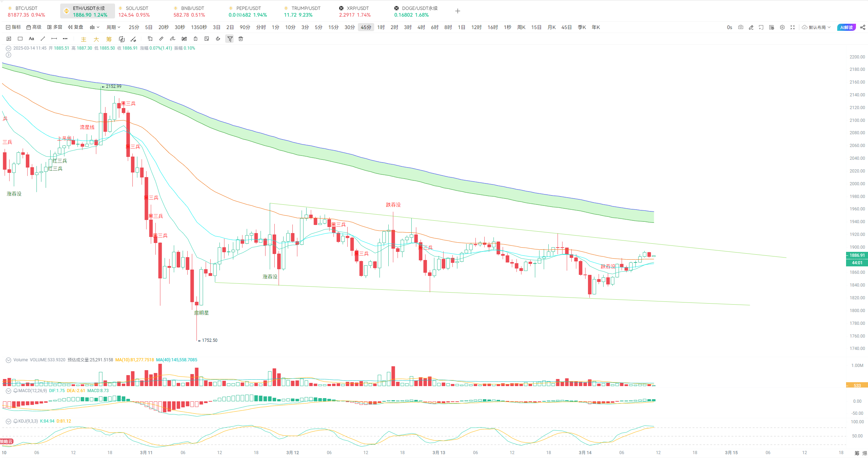
Task: Click the collapse fullscreen arrows icon
Action: 793,27
